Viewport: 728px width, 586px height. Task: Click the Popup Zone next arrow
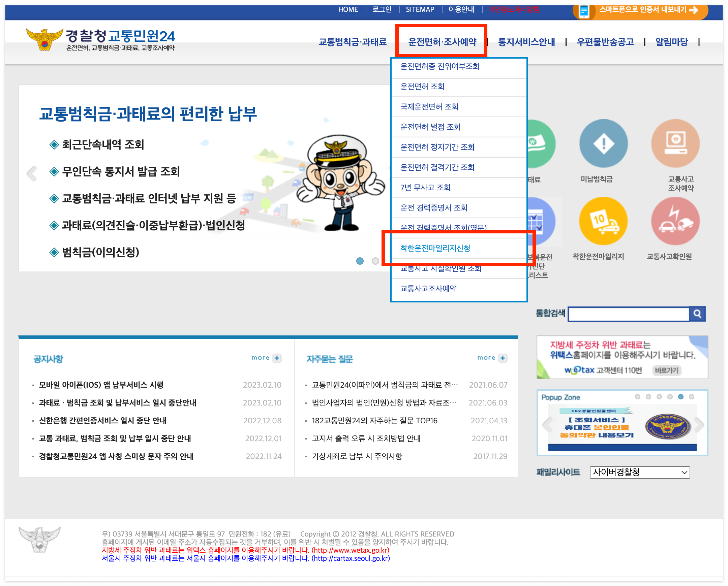[x=699, y=425]
